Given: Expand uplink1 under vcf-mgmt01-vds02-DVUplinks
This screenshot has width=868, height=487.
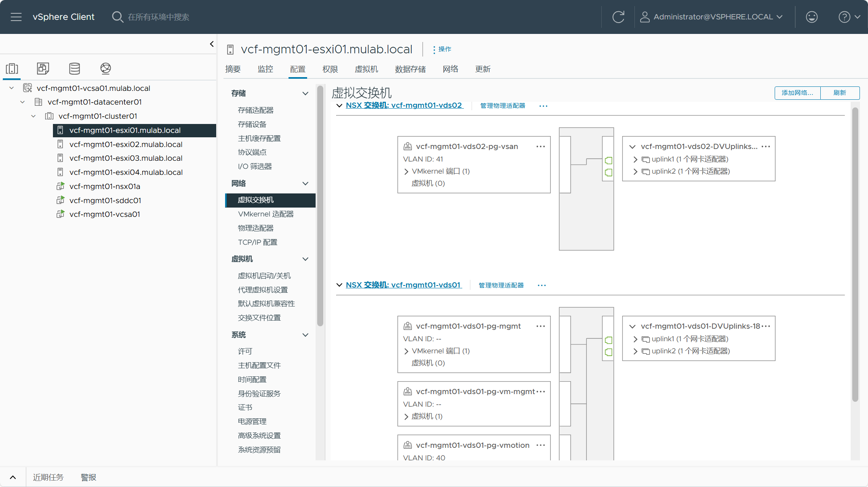Looking at the screenshot, I should coord(635,160).
